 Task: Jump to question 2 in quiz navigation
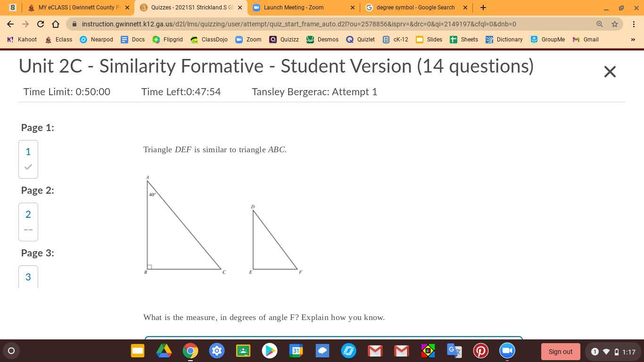28,222
